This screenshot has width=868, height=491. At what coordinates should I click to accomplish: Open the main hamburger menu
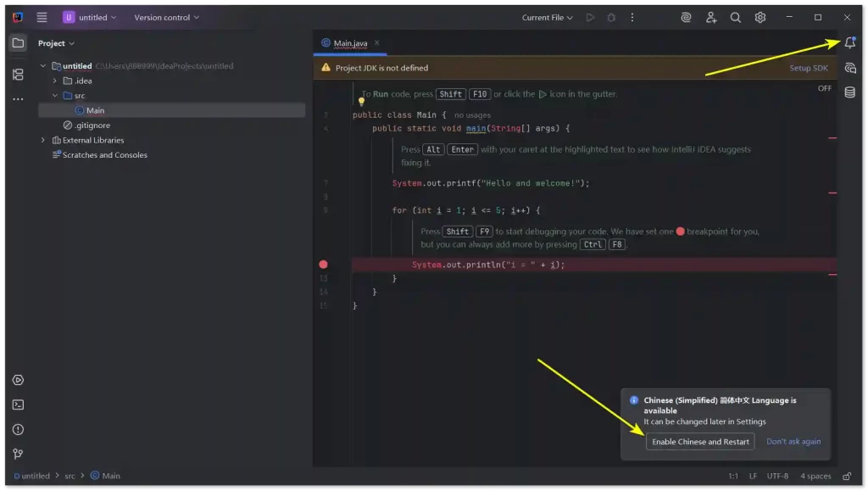coord(42,17)
